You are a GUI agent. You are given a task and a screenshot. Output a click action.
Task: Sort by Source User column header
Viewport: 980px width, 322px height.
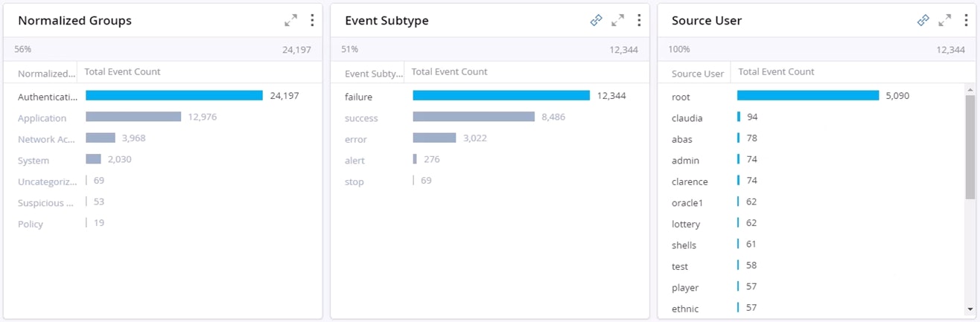pos(697,74)
